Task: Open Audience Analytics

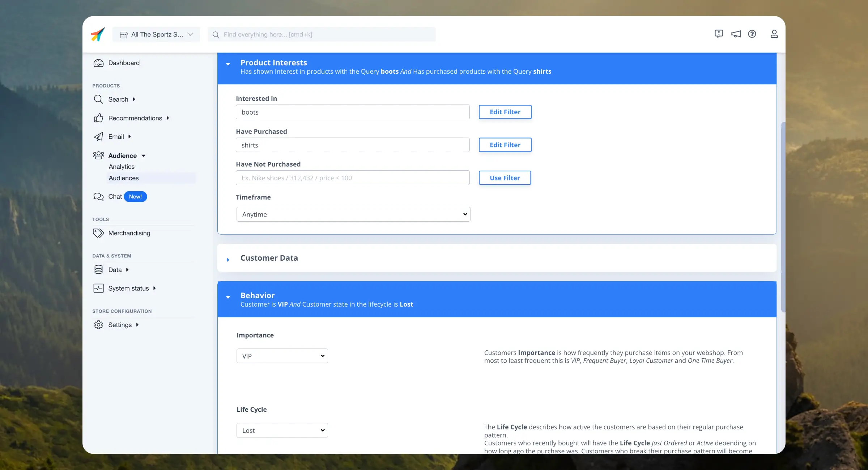Action: (122, 167)
